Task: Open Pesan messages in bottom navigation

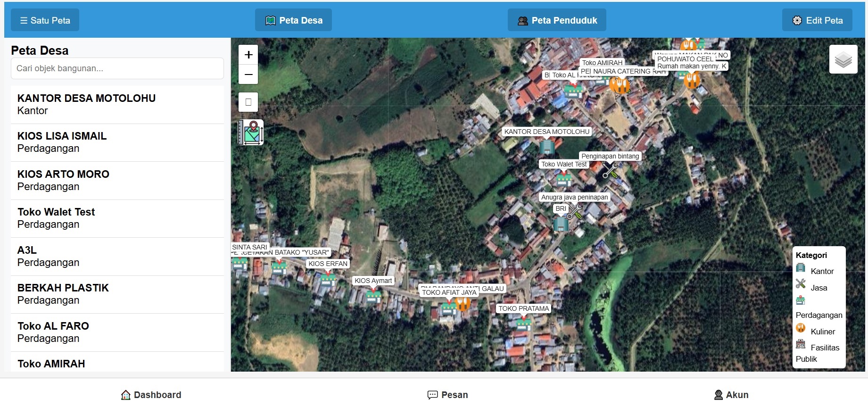Action: point(448,395)
